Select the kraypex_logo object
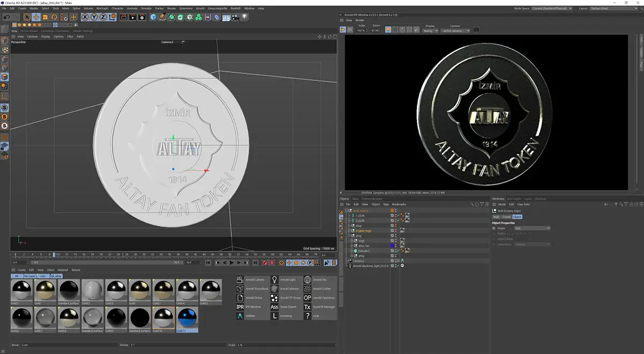 tap(363, 231)
